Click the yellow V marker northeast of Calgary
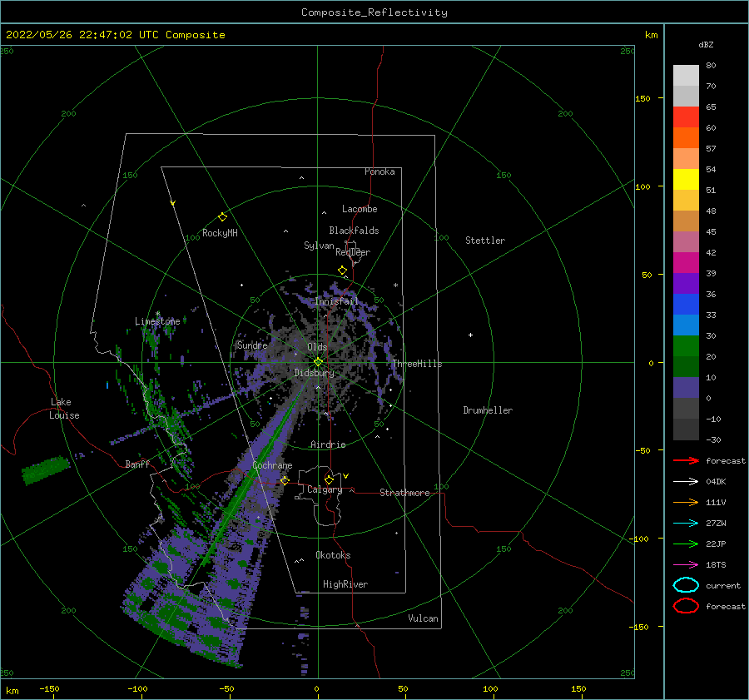This screenshot has width=749, height=700. [x=346, y=476]
